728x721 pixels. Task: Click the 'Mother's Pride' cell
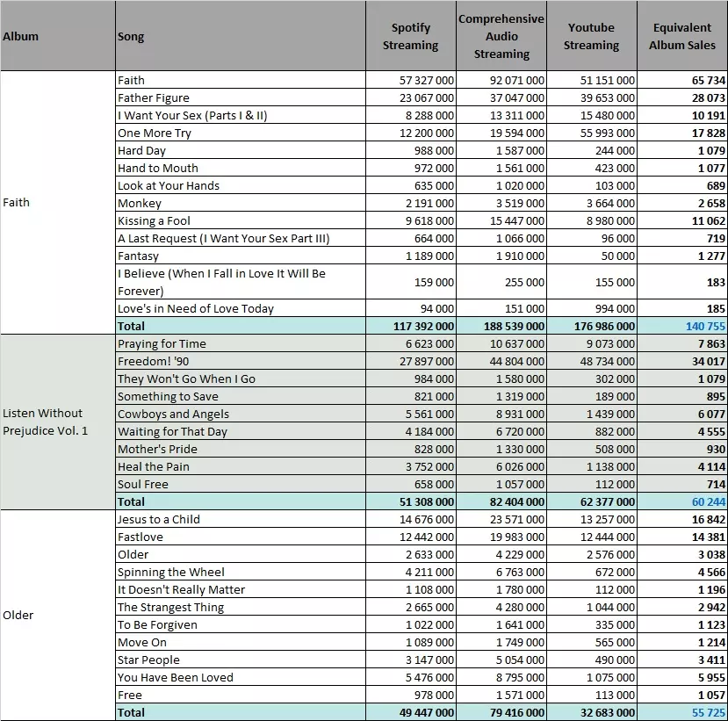(241, 449)
